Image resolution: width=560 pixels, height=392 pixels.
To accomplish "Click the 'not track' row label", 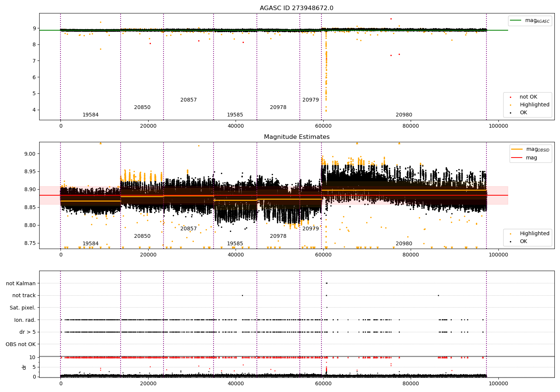I will coord(24,296).
